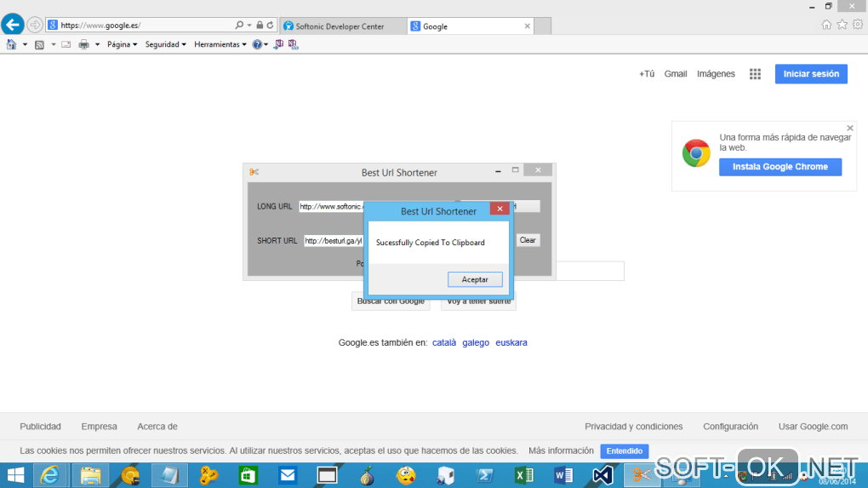The width and height of the screenshot is (868, 488).
Task: Click Aceptar in the message box
Action: click(x=475, y=279)
